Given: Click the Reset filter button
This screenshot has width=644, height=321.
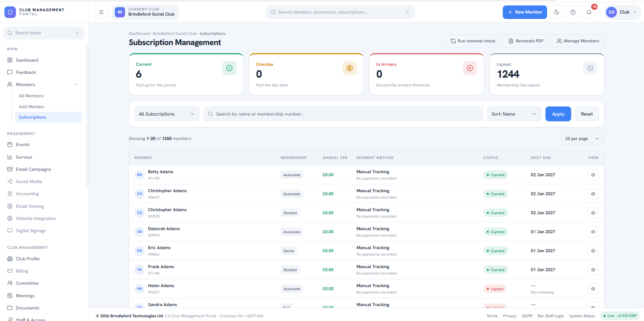Looking at the screenshot, I should pos(587,114).
